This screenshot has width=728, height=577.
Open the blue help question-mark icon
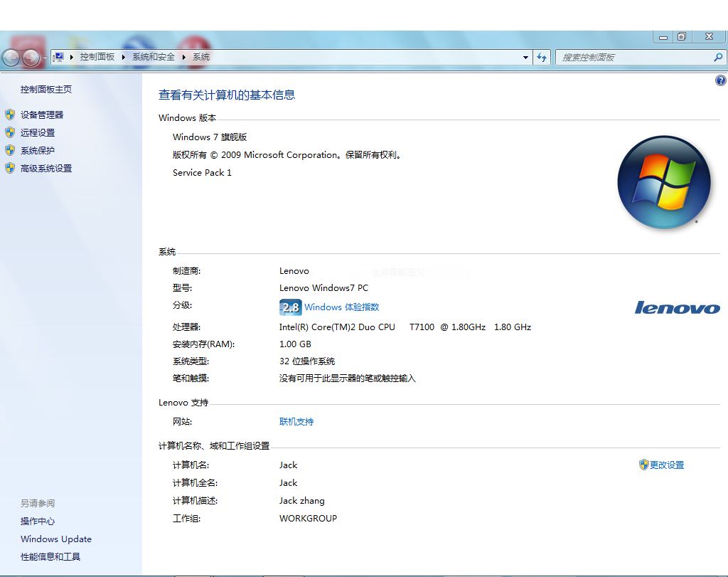[x=721, y=81]
